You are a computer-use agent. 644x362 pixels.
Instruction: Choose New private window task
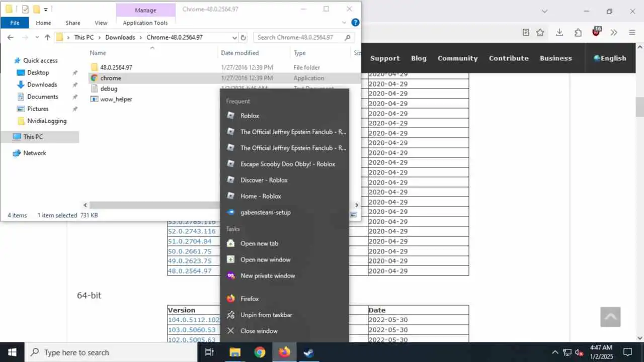[284, 276]
